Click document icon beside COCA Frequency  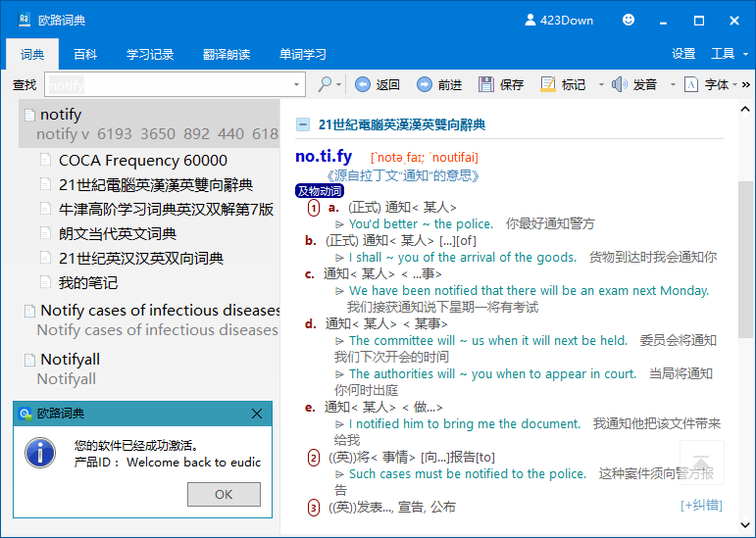(x=45, y=160)
